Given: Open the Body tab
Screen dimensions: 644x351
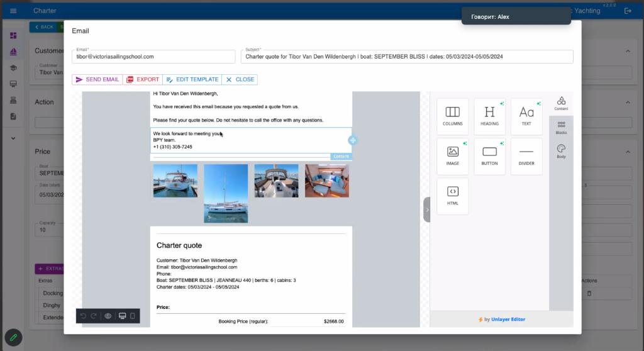Looking at the screenshot, I should pyautogui.click(x=561, y=151).
